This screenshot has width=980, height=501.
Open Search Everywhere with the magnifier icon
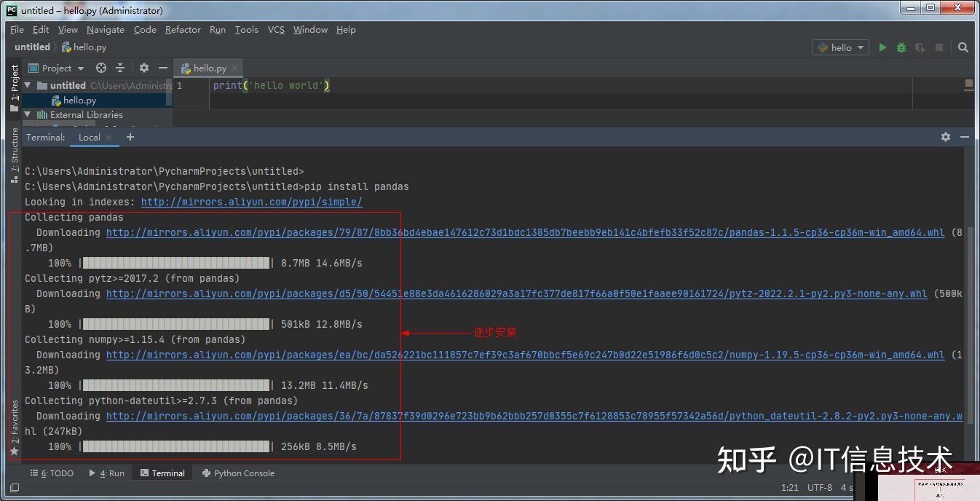point(963,47)
